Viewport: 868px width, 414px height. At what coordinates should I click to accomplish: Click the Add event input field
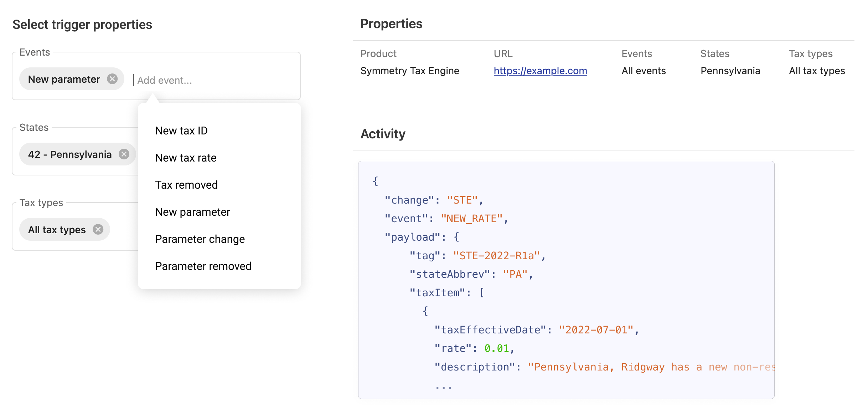[x=214, y=80]
